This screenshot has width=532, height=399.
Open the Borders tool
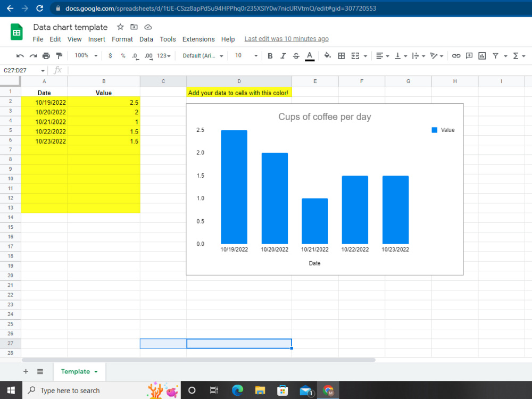pos(342,56)
